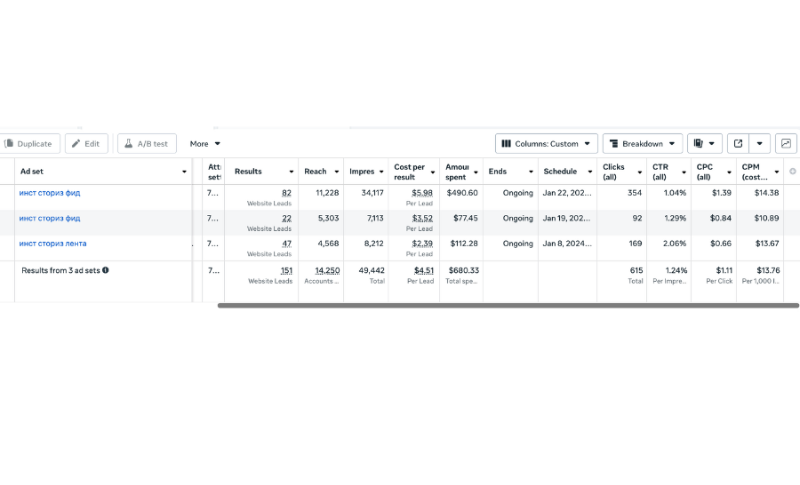800x485 pixels.
Task: Open the ad set 'инст сториз лента'
Action: 53,244
